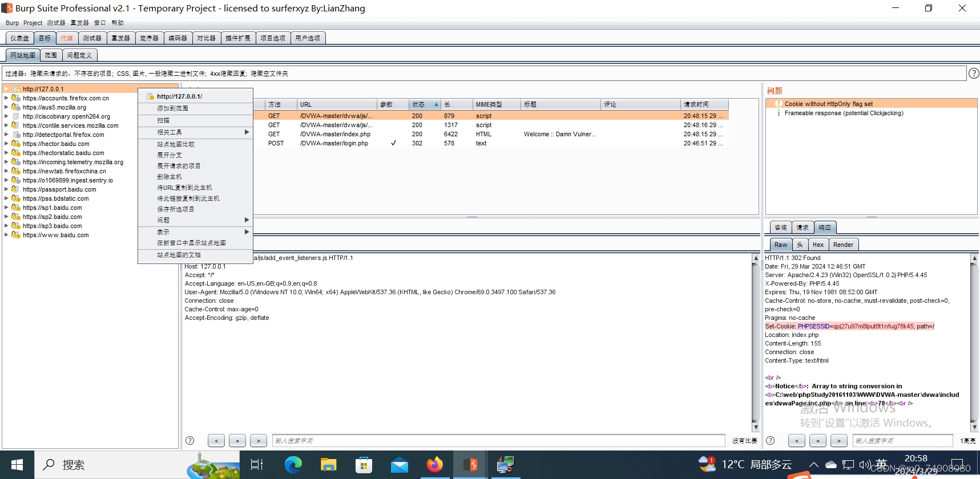The height and width of the screenshot is (479, 980).
Task: Select 站点地图比较 from the context menu
Action: [195, 144]
